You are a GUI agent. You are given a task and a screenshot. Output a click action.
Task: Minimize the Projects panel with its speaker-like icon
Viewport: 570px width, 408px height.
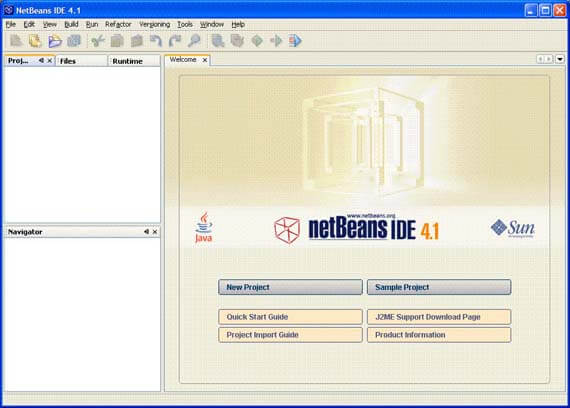click(x=41, y=60)
